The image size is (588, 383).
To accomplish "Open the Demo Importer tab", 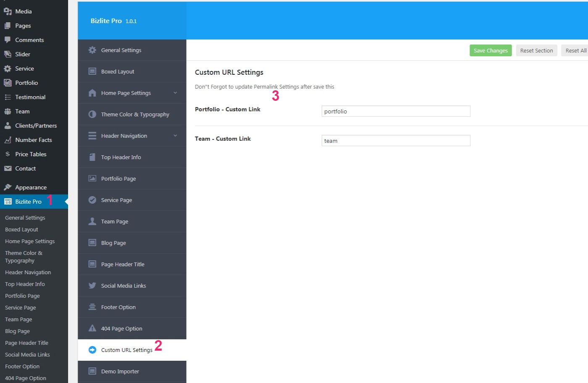I will coord(132,371).
